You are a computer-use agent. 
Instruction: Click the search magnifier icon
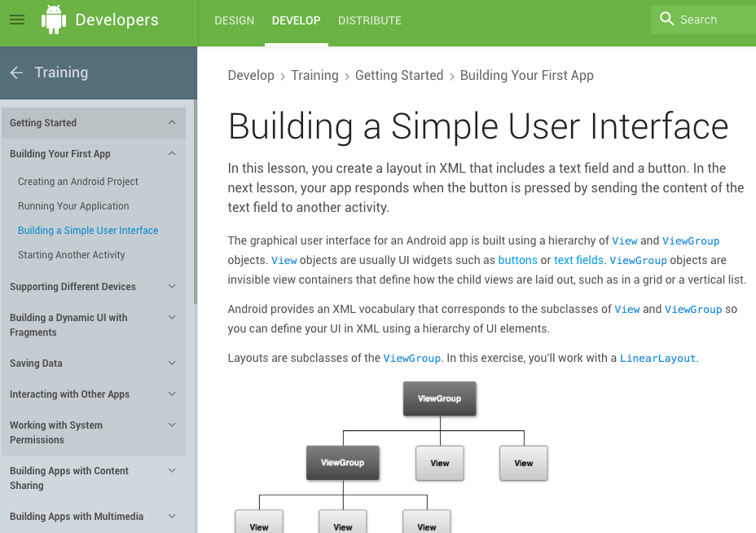(667, 20)
